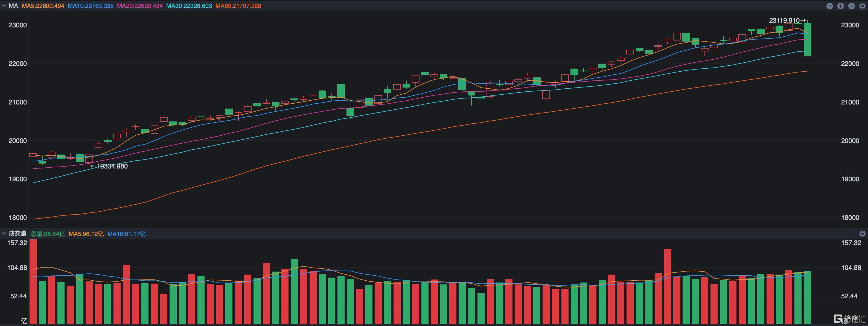
Task: Click the MA5:22800.494 legend value
Action: pyautogui.click(x=43, y=6)
